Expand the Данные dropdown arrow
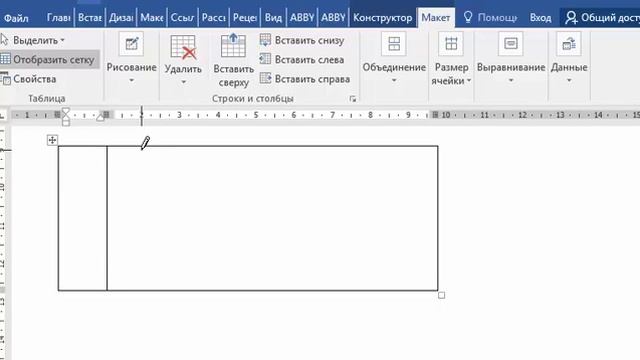The width and height of the screenshot is (640, 360). pyautogui.click(x=569, y=80)
